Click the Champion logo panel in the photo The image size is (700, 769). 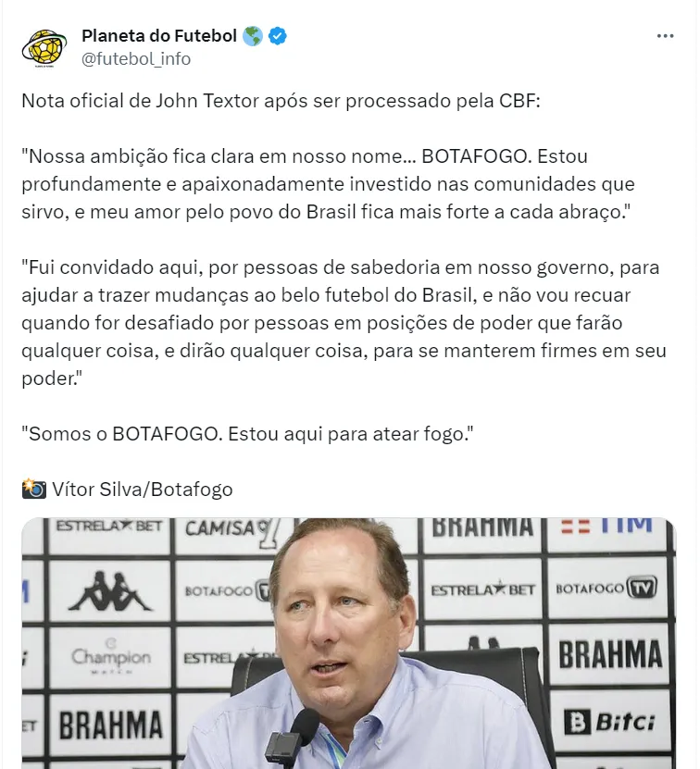[111, 658]
